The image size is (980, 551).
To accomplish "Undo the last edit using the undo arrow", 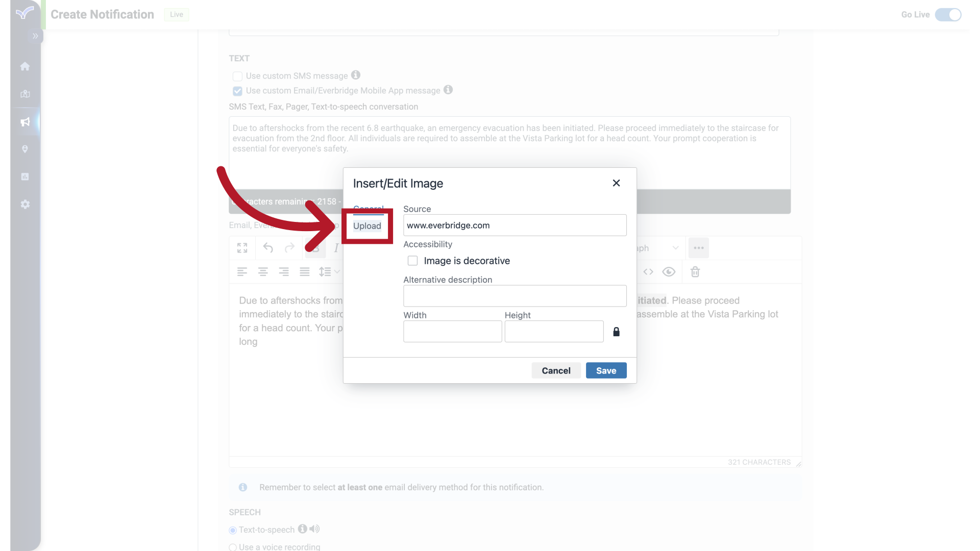I will (x=268, y=248).
